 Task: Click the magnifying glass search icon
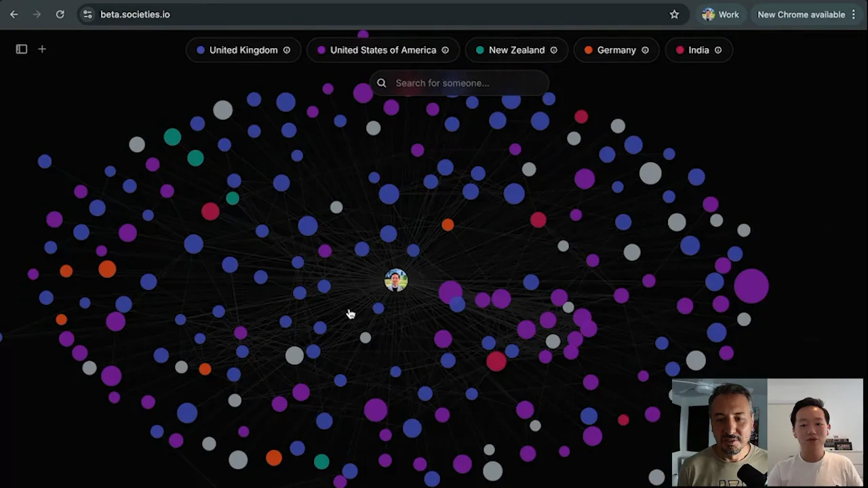point(381,83)
